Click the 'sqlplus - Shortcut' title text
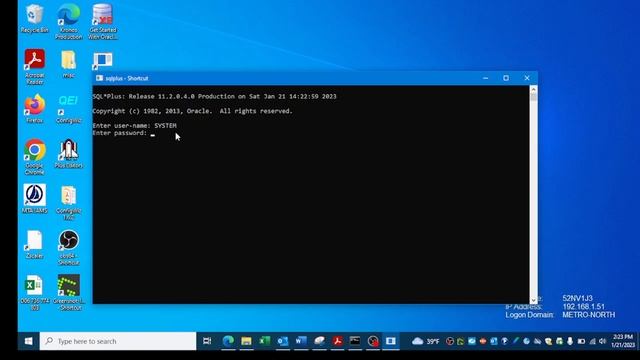Image resolution: width=640 pixels, height=360 pixels. (x=127, y=78)
